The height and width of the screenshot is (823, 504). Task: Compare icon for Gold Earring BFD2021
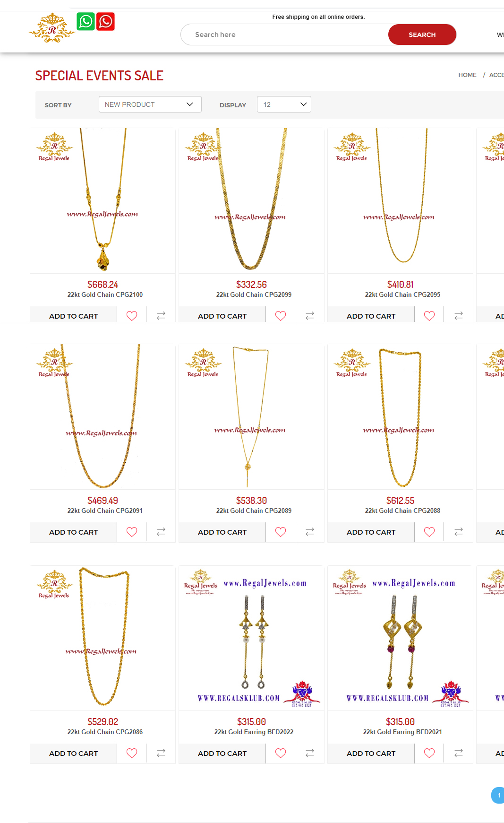[459, 753]
